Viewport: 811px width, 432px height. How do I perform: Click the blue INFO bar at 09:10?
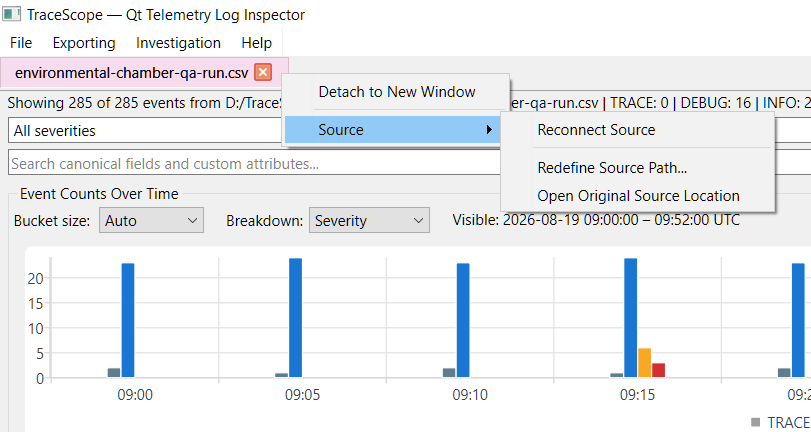click(x=463, y=320)
